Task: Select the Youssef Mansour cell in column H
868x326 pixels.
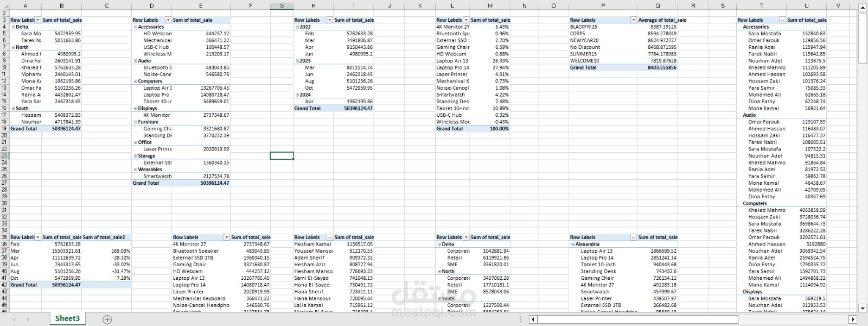Action: (313, 251)
